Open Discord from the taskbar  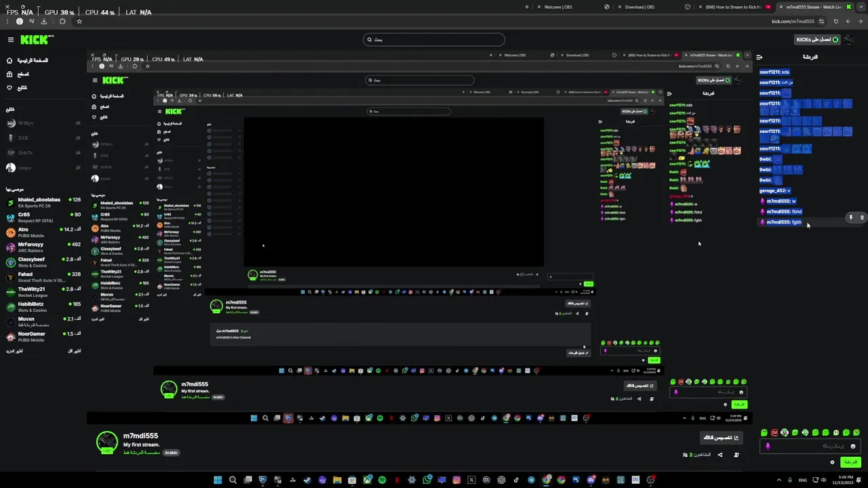click(x=591, y=480)
